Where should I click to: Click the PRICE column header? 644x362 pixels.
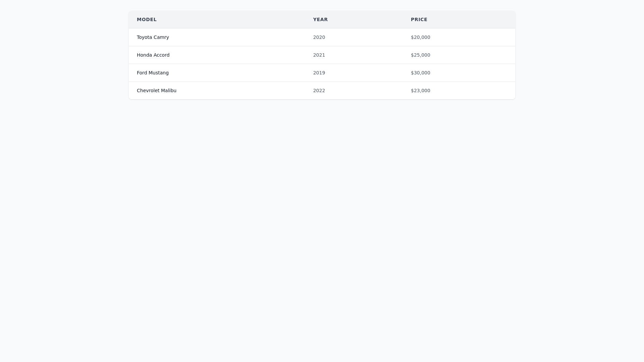click(x=459, y=19)
